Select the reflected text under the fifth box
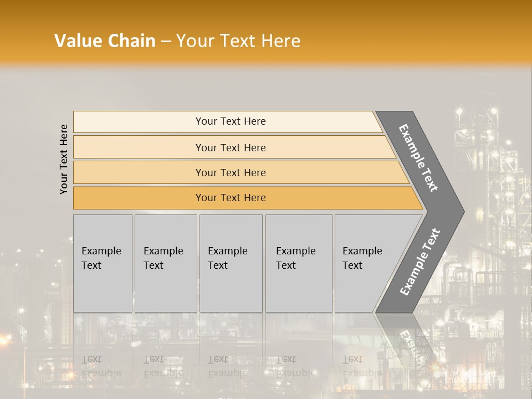The width and height of the screenshot is (532, 399). pyautogui.click(x=362, y=366)
